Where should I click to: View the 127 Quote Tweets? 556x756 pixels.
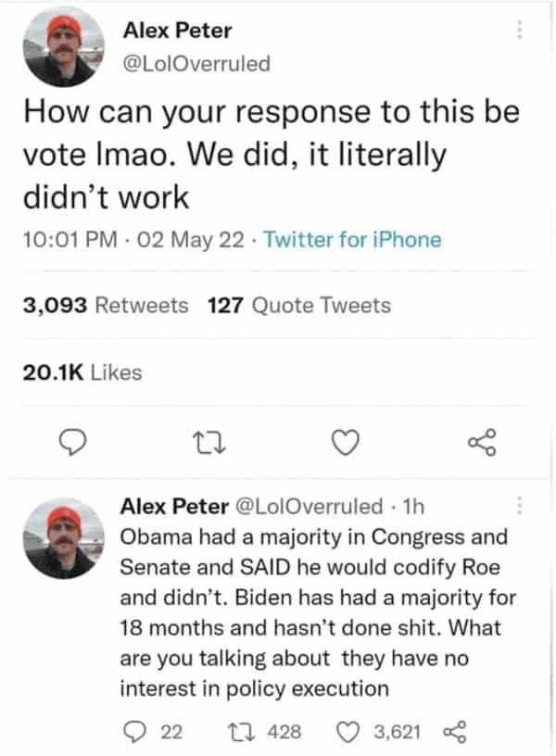(x=299, y=305)
